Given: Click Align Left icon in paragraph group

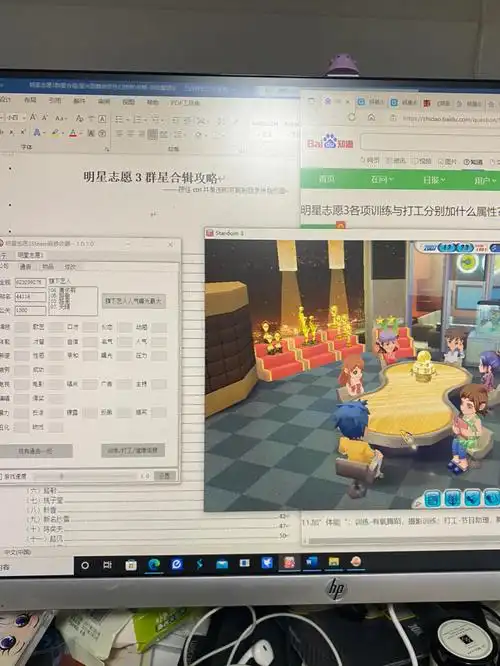Looking at the screenshot, I should coord(120,134).
